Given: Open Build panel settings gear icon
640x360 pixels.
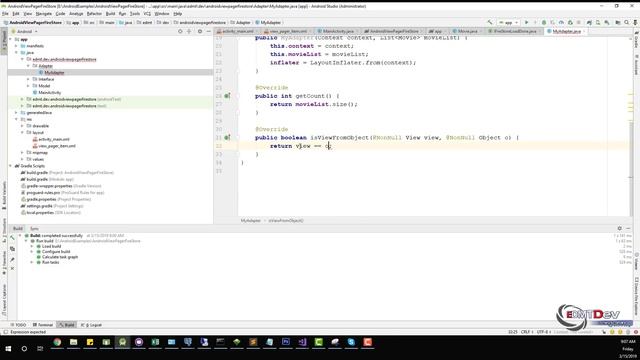Looking at the screenshot, I should [x=620, y=228].
